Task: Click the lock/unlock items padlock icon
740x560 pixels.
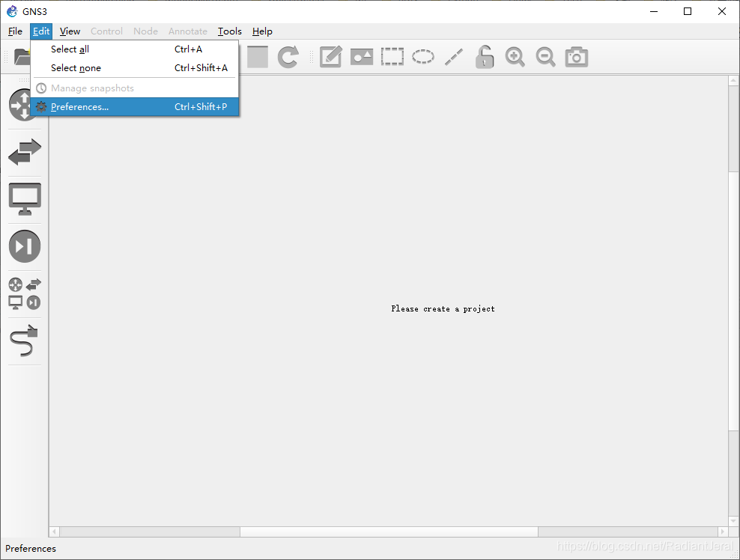Action: (485, 57)
